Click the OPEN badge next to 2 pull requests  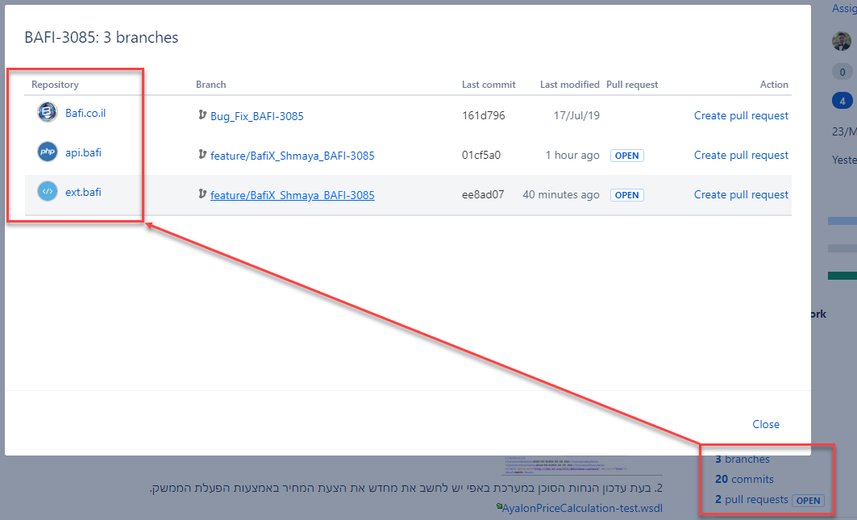(808, 500)
